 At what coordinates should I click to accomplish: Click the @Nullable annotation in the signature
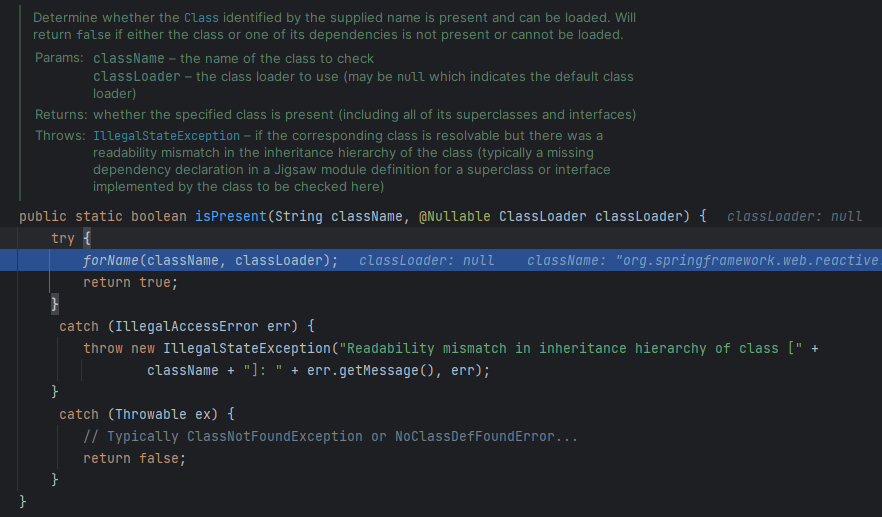point(454,216)
